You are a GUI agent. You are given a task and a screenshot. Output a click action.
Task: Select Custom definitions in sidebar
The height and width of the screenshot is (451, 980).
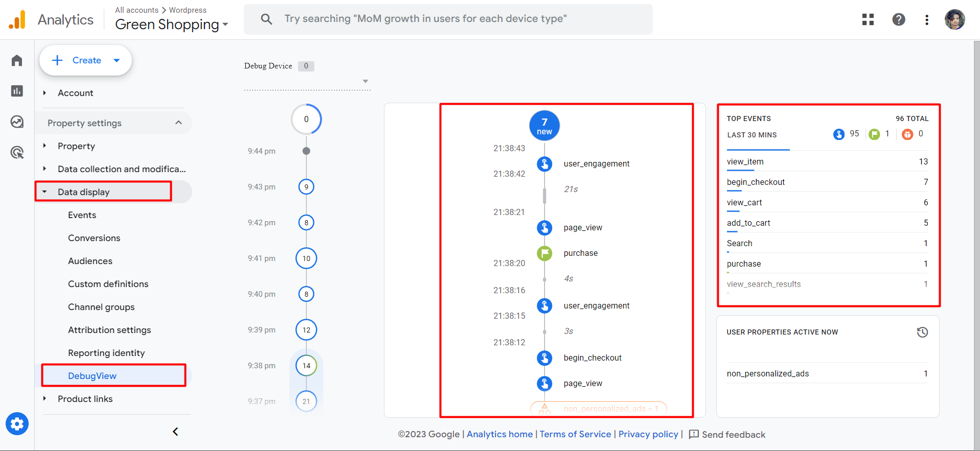point(108,284)
